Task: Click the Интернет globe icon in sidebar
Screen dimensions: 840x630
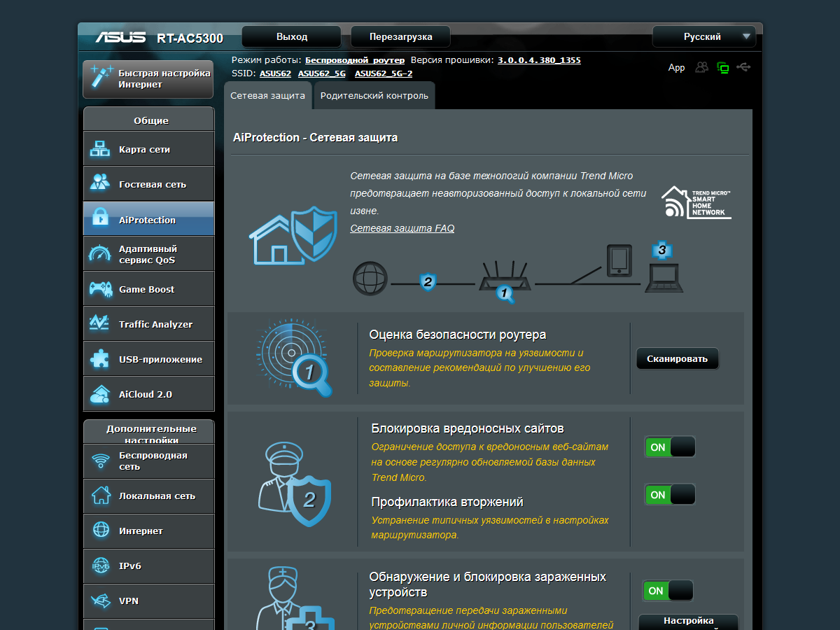Action: pos(101,531)
